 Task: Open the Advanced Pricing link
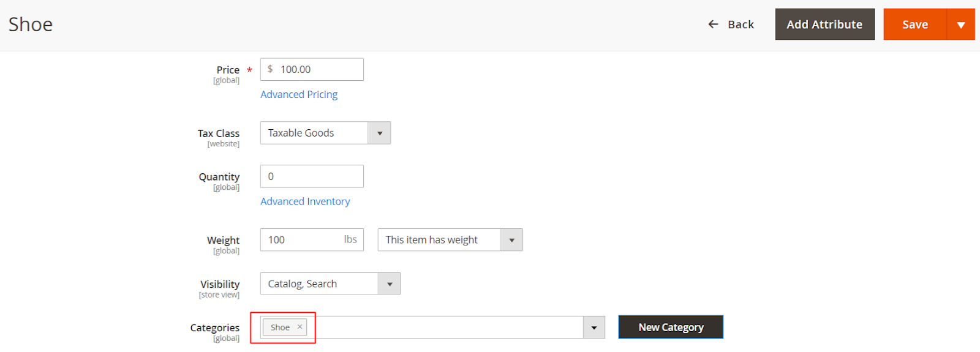[299, 95]
